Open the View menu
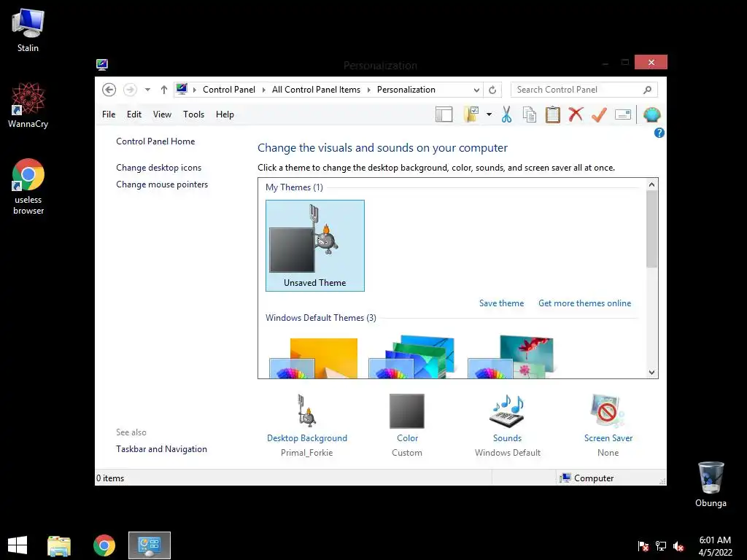The width and height of the screenshot is (747, 560). (x=162, y=114)
